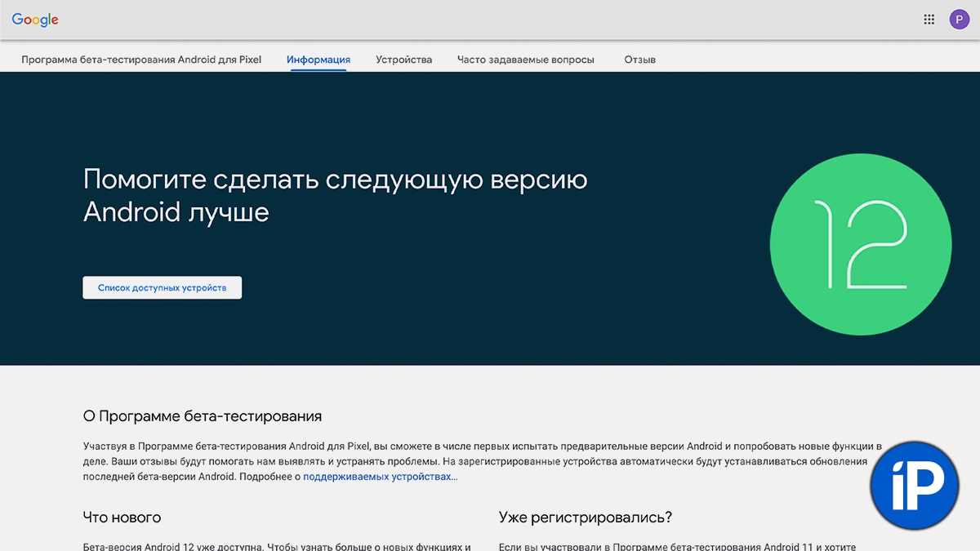Viewport: 980px width, 551px height.
Task: Click the О Программе бета-тестирования heading
Action: (203, 416)
